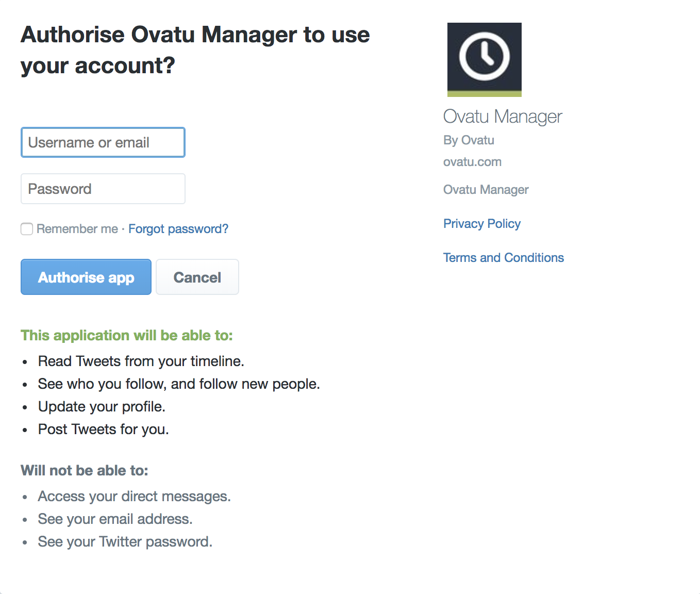This screenshot has height=594, width=700.
Task: Click inside the Username or email field
Action: [103, 142]
